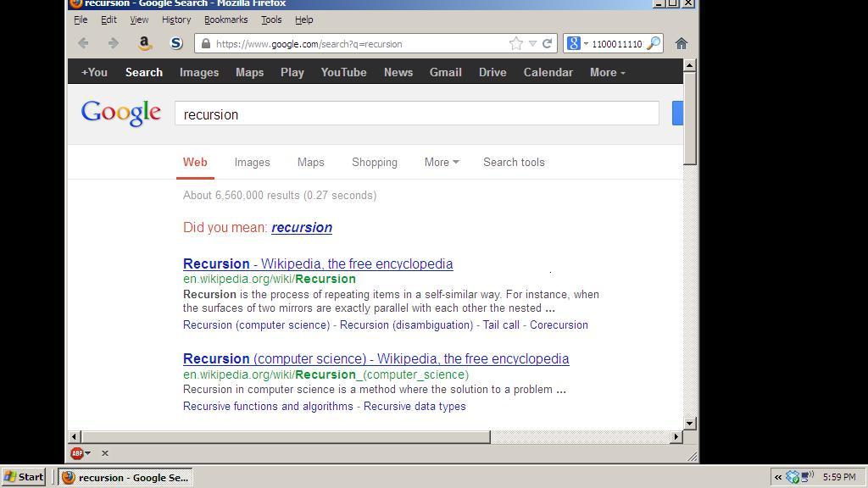Expand the More results filter dropdown
868x488 pixels.
(x=442, y=162)
